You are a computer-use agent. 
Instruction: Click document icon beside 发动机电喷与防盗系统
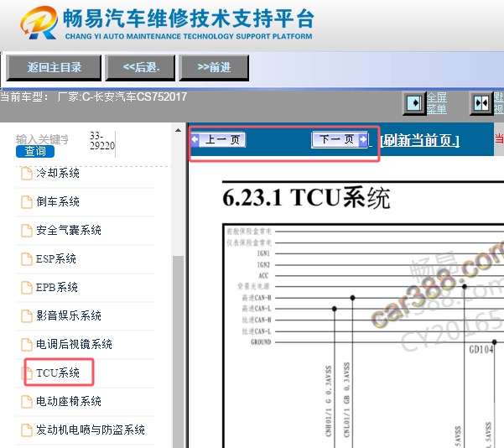point(27,430)
